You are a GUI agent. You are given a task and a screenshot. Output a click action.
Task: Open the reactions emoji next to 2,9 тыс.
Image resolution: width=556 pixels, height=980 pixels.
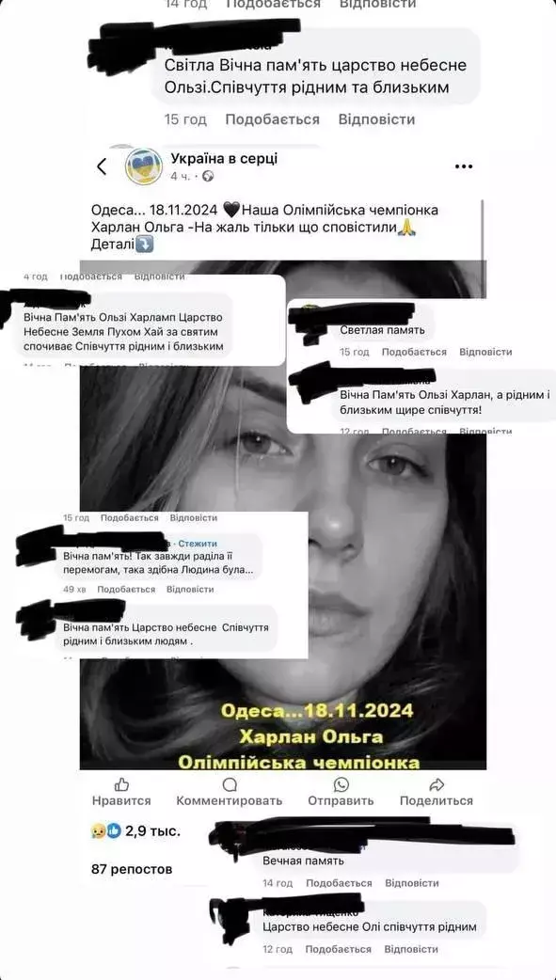(105, 830)
